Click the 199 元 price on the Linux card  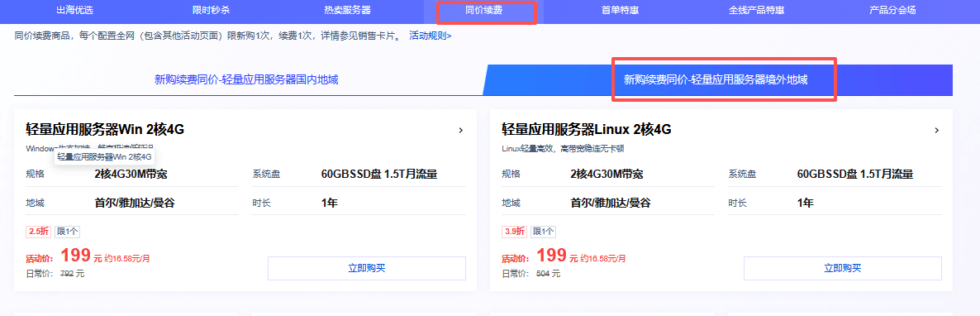[557, 256]
